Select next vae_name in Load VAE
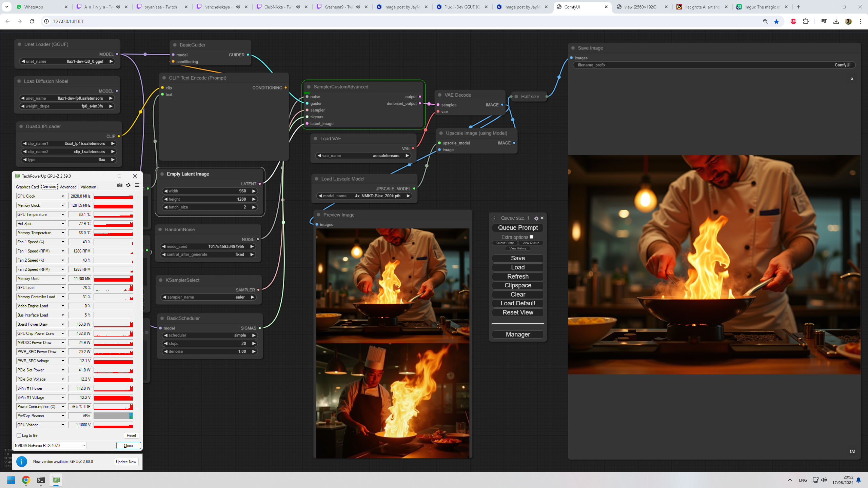 [407, 156]
